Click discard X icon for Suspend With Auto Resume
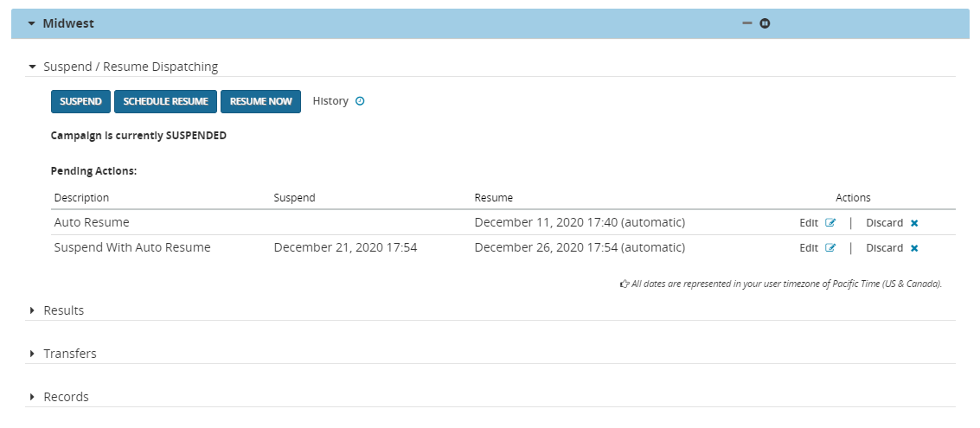Viewport: 980px width, 428px height. pos(914,248)
